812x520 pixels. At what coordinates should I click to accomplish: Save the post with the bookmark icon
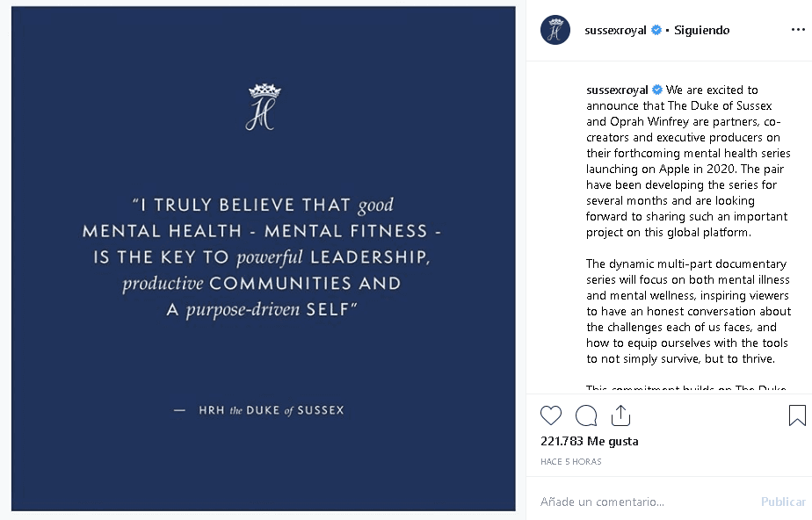pyautogui.click(x=797, y=415)
